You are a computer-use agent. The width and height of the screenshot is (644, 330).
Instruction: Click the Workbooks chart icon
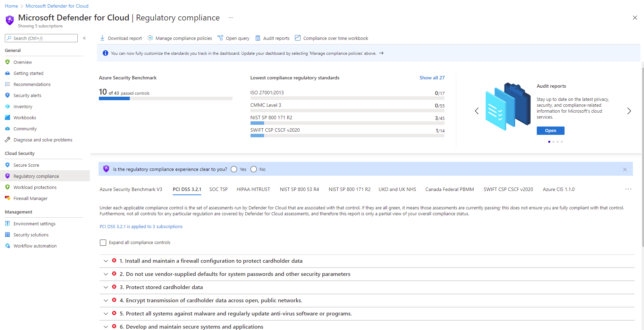(8, 118)
